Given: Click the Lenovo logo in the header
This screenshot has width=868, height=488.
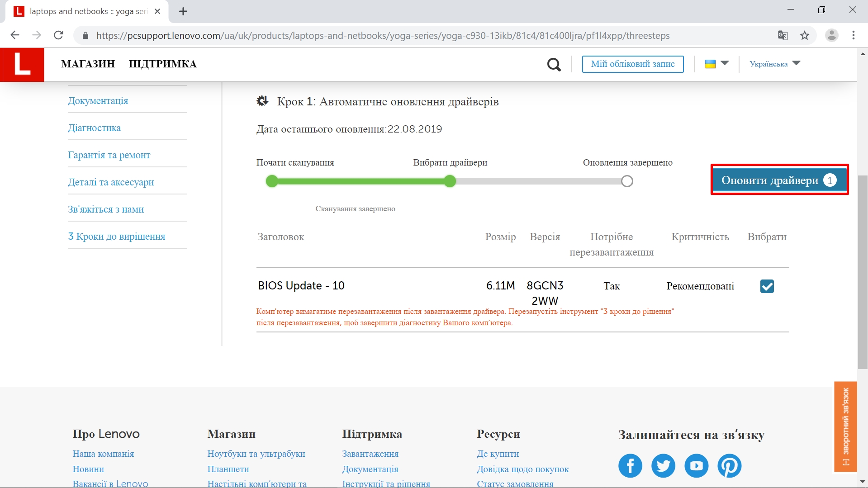Looking at the screenshot, I should click(22, 65).
